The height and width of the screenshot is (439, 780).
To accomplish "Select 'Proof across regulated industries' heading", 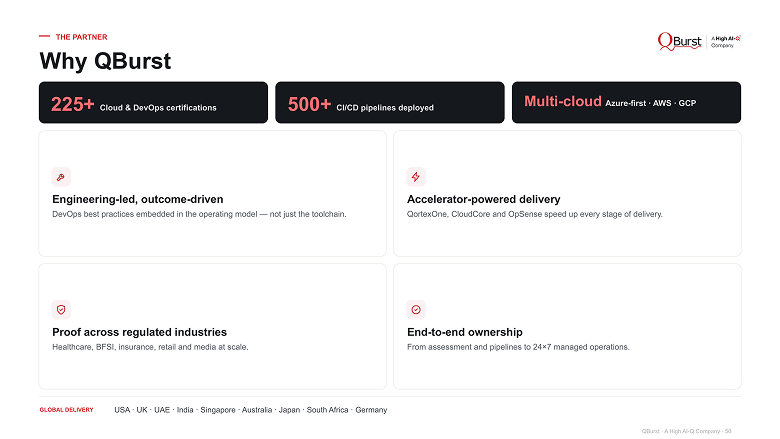I will pos(139,332).
